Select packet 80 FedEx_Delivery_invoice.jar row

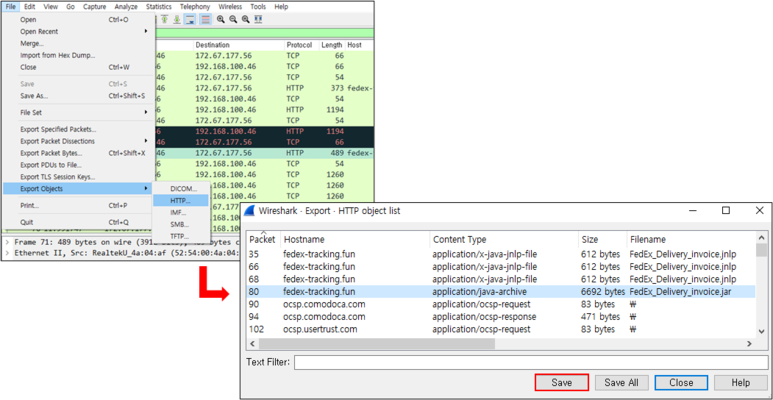(501, 291)
